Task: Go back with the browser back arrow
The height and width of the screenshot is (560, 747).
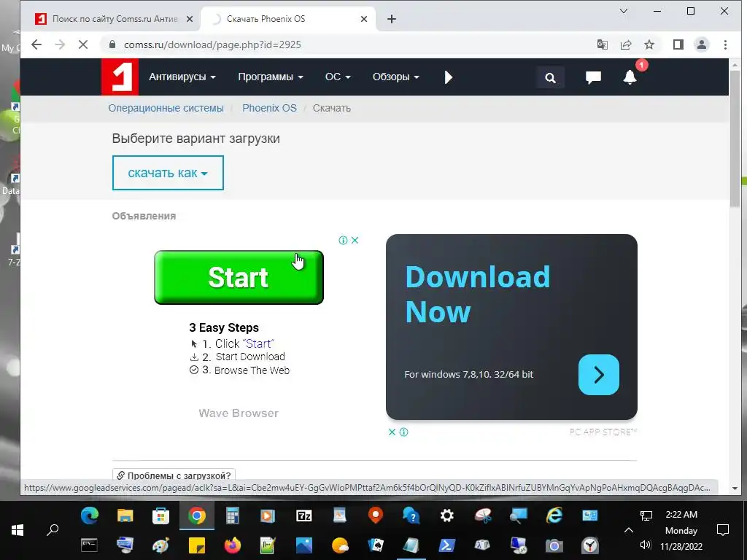Action: [x=36, y=44]
